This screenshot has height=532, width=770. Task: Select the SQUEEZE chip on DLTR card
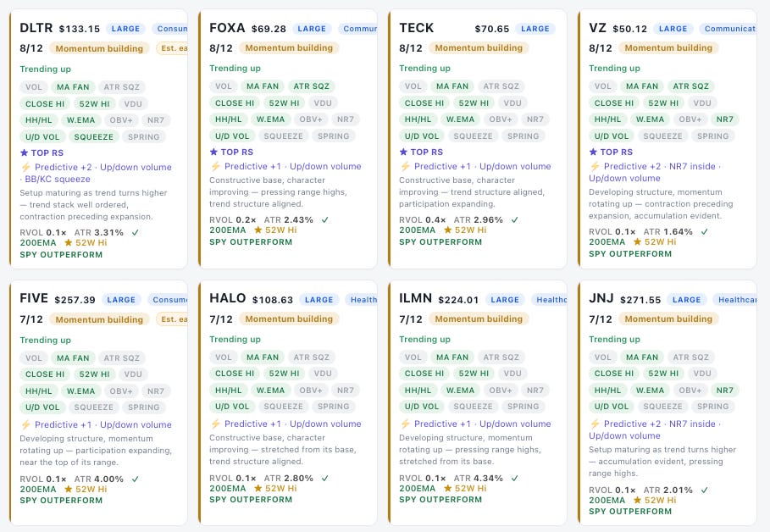point(93,136)
